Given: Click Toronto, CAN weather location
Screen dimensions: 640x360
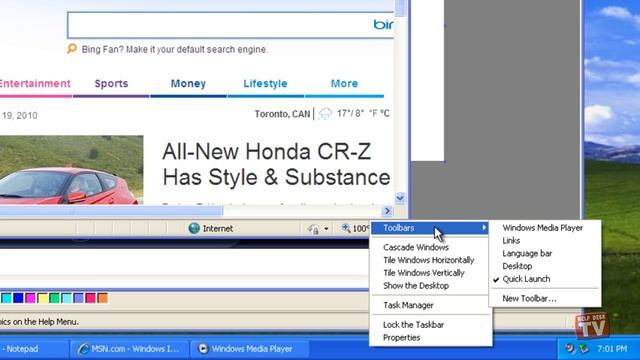Looking at the screenshot, I should pos(282,114).
